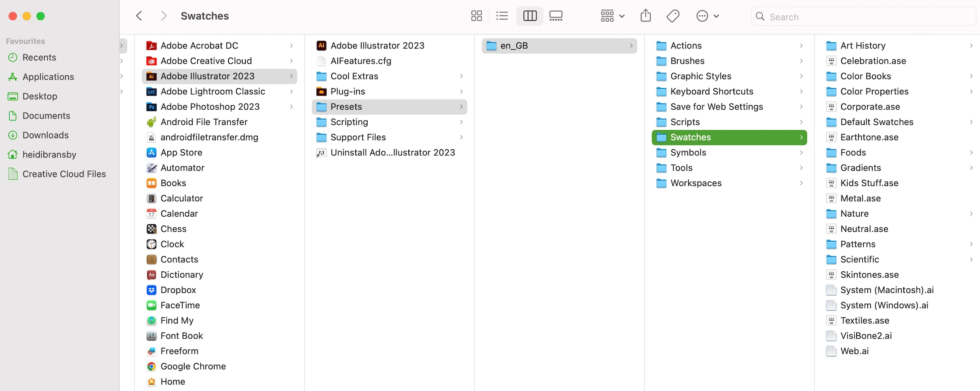Select the en_GB folder
This screenshot has height=391, width=980.
(559, 46)
